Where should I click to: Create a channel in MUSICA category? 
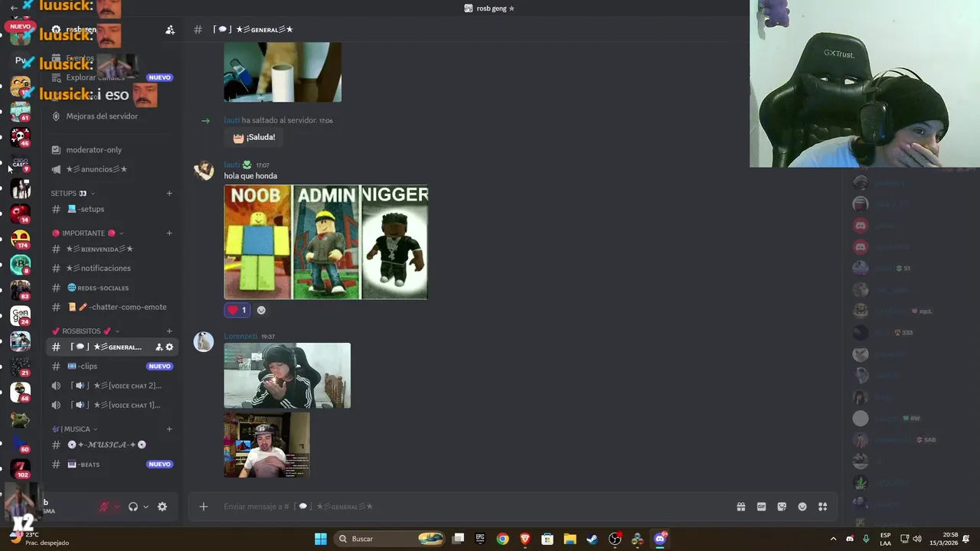169,429
